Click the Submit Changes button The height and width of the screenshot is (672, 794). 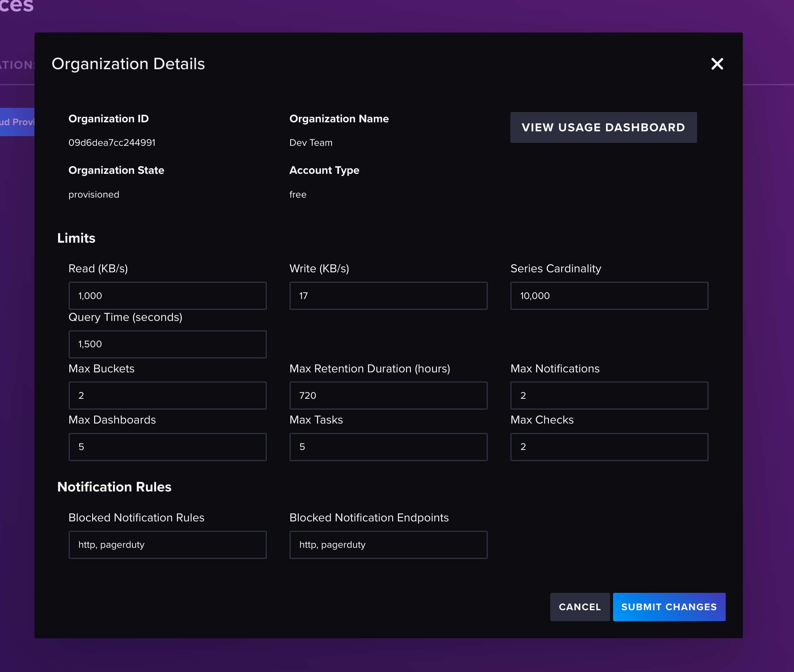[x=669, y=606]
